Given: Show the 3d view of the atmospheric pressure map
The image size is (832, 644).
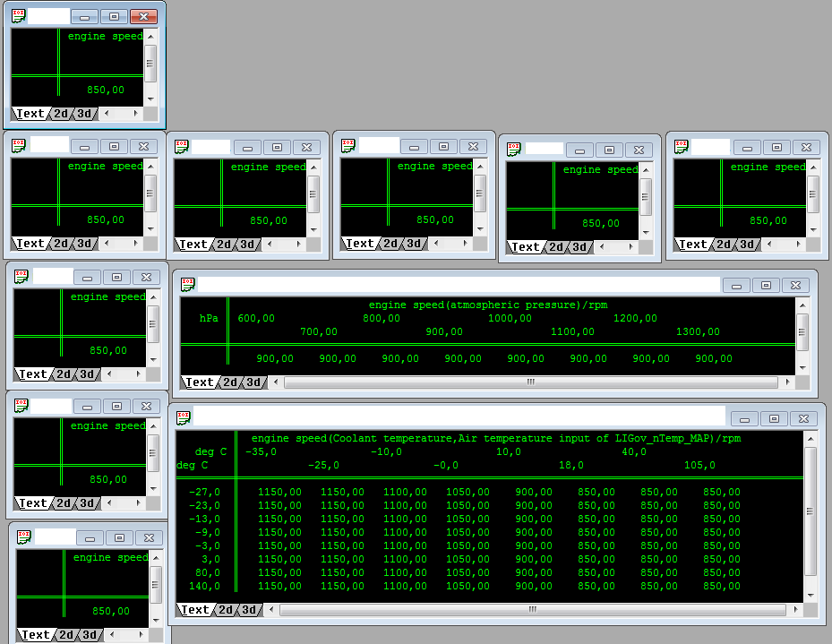Looking at the screenshot, I should coord(253,382).
